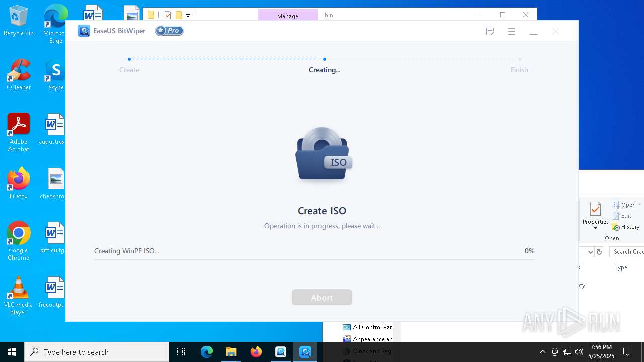The width and height of the screenshot is (644, 362).
Task: Open the Manage tab in Explorer
Action: click(x=288, y=16)
